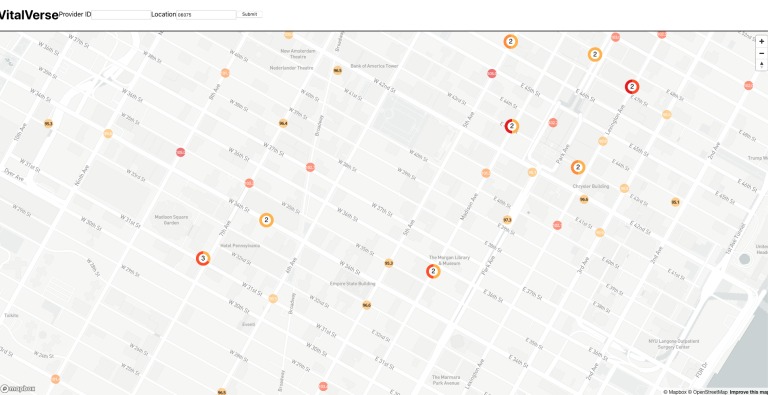The height and width of the screenshot is (395, 768).
Task: Reset map bearing with compass button
Action: 761,65
